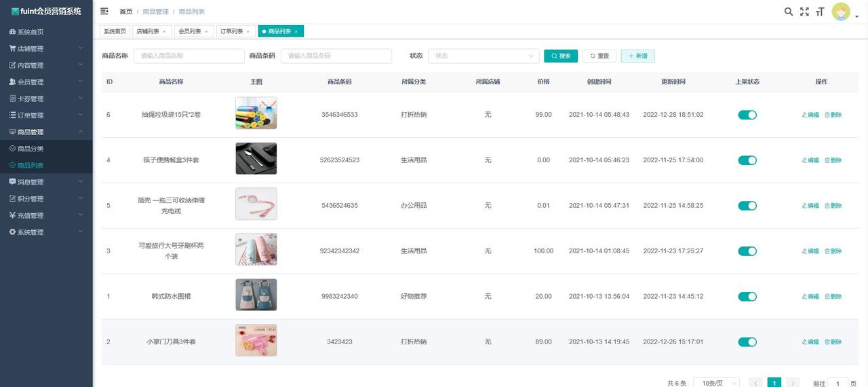The height and width of the screenshot is (387, 868).
Task: Switch to the 系统首页 tab
Action: (115, 31)
